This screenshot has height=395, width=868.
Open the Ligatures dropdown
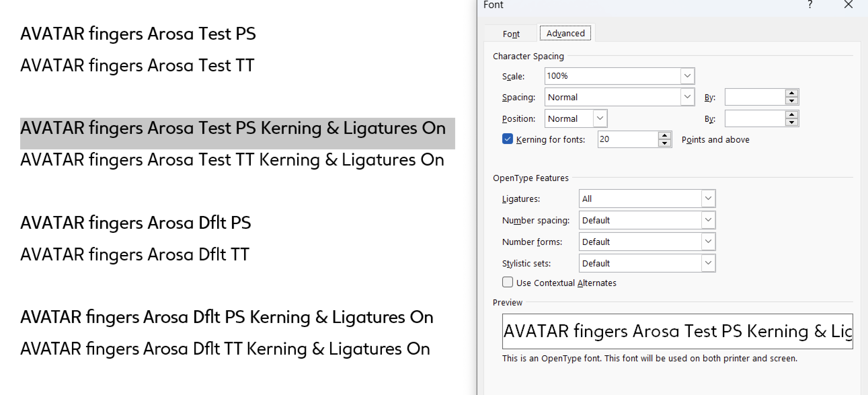708,199
